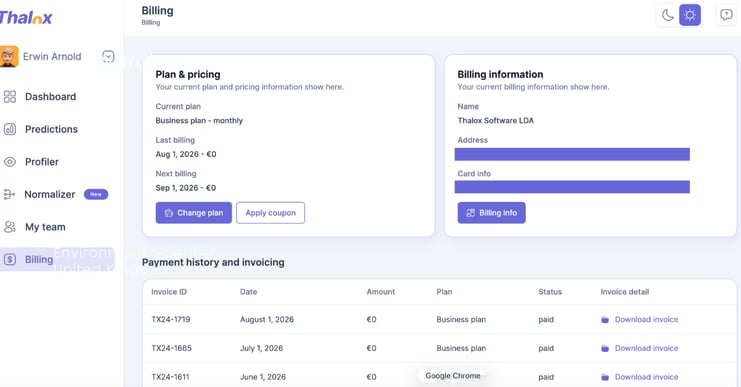The width and height of the screenshot is (741, 387).
Task: Click the Invoice detail column header
Action: click(625, 292)
